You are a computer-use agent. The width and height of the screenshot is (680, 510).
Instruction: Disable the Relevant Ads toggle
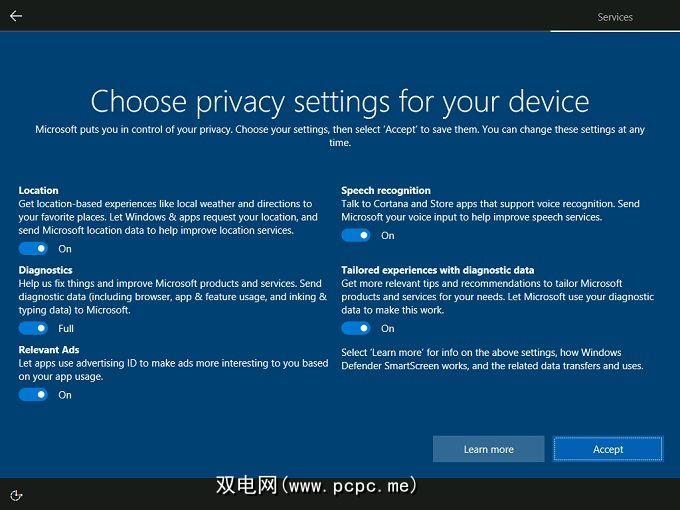tap(33, 395)
